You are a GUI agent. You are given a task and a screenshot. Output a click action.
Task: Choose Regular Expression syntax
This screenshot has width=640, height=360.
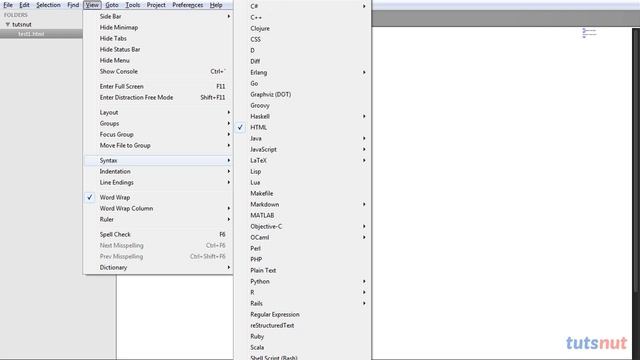(302, 315)
